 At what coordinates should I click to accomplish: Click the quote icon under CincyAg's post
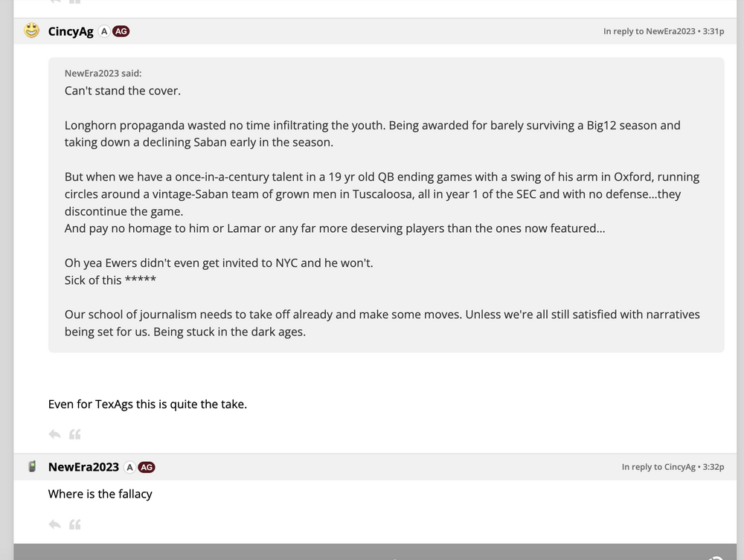click(74, 434)
